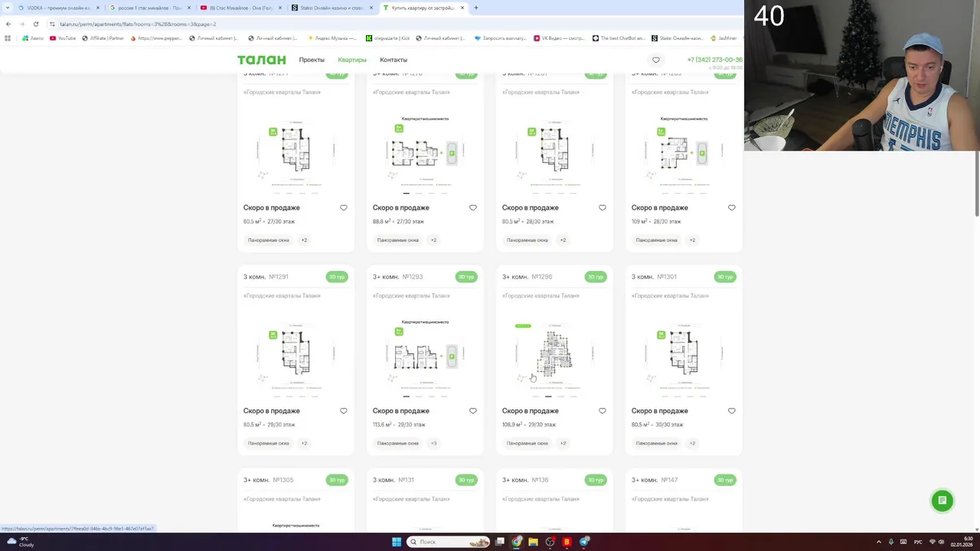Favorite apartment №1291 with the heart icon
The width and height of the screenshot is (980, 551).
[x=343, y=411]
